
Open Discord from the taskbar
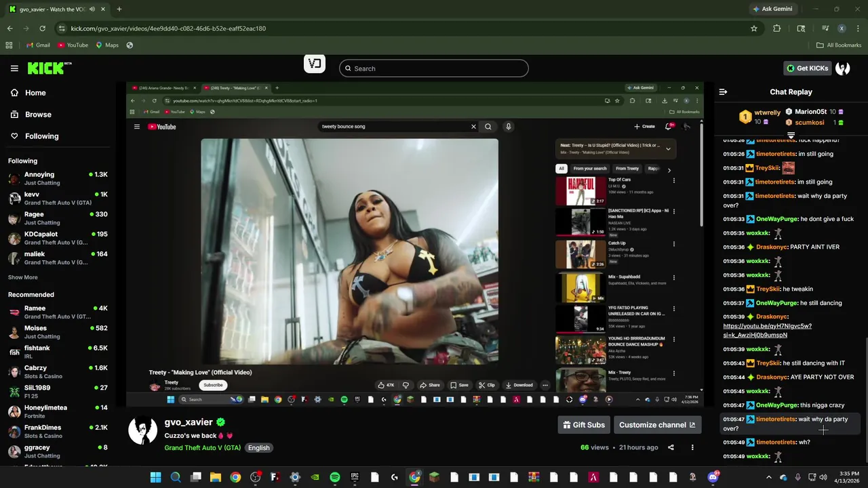713,477
